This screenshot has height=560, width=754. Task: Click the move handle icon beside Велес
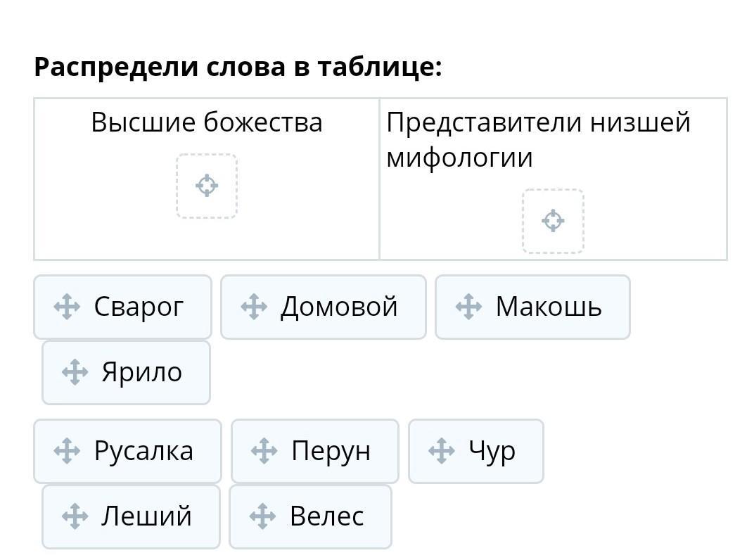[262, 516]
